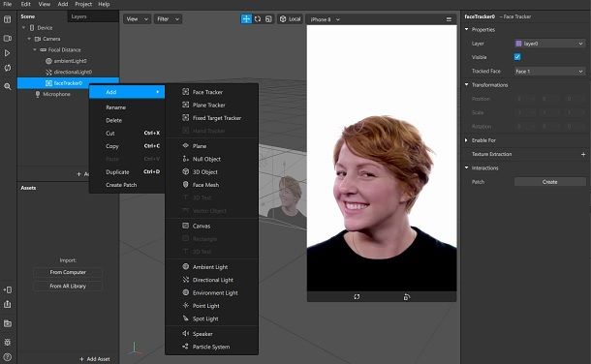Open the Project menu
Image resolution: width=591 pixels, height=364 pixels.
tap(83, 4)
